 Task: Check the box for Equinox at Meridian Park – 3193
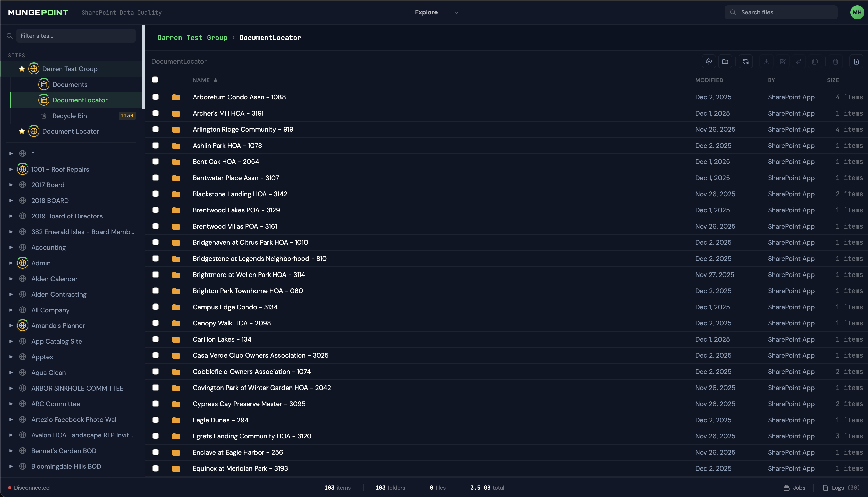click(156, 468)
